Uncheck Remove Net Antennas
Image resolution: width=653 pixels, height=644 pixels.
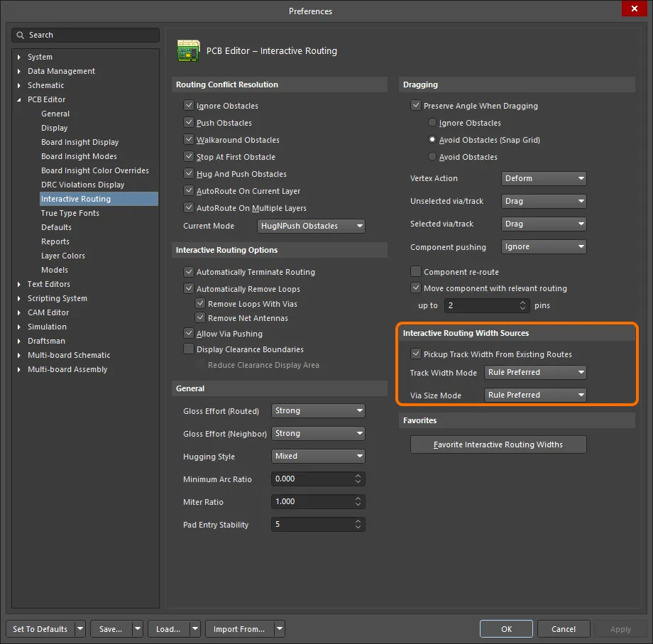click(200, 317)
